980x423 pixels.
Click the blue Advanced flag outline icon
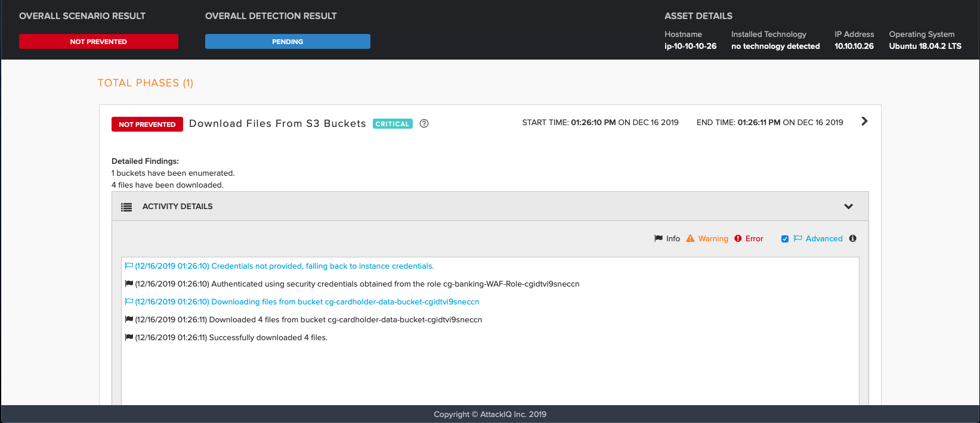[x=797, y=238]
